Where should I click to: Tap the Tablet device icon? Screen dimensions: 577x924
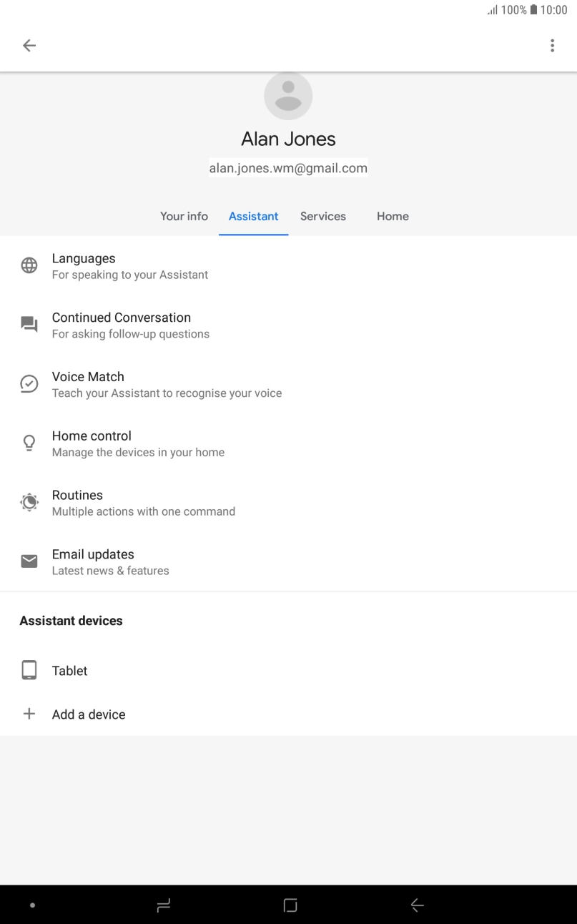pos(29,670)
